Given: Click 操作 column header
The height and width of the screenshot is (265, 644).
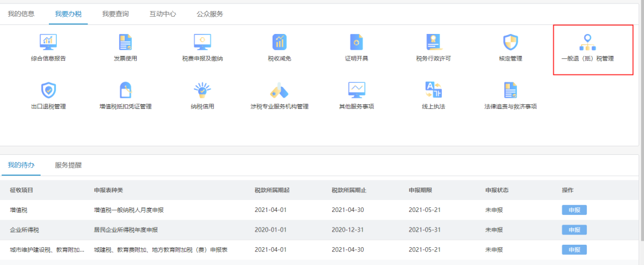Looking at the screenshot, I should pos(568,191).
